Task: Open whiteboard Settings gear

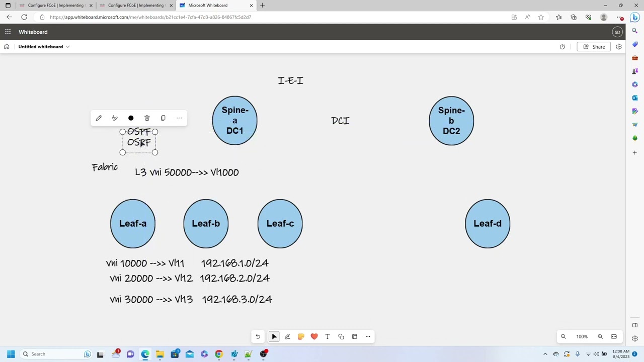Action: (x=619, y=47)
